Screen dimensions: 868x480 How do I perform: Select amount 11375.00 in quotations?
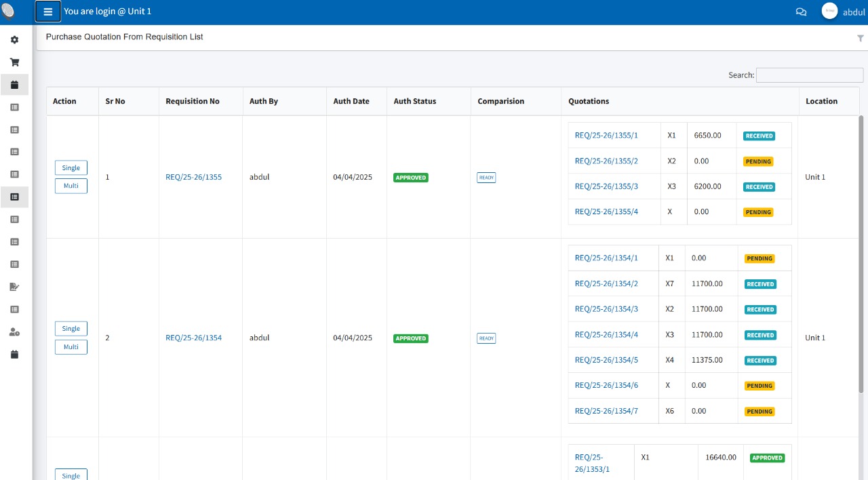click(x=707, y=360)
